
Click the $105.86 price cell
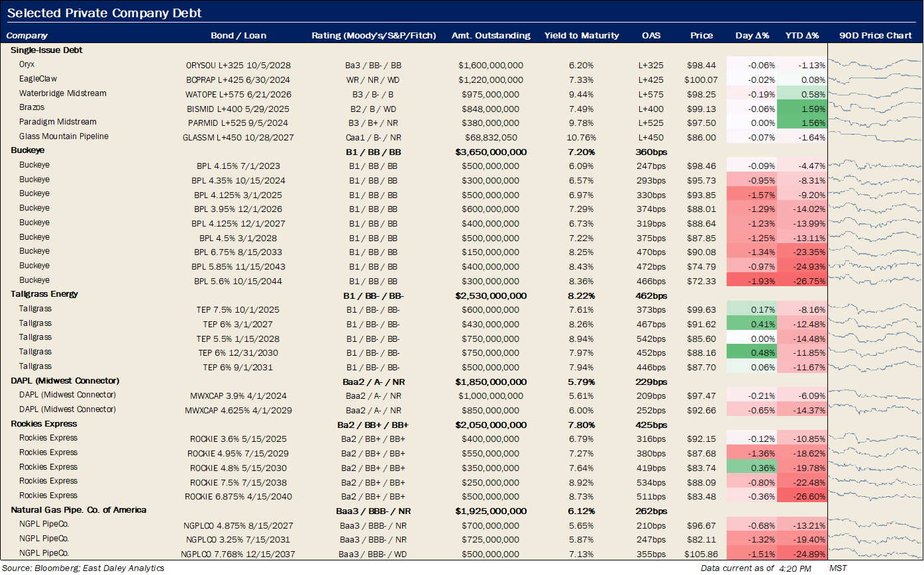(x=701, y=554)
